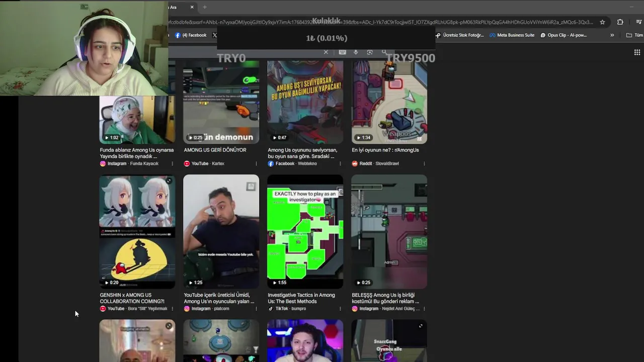Screen dimensions: 644x362
Task: Click Instagram icon beside platcom
Action: pos(187,309)
